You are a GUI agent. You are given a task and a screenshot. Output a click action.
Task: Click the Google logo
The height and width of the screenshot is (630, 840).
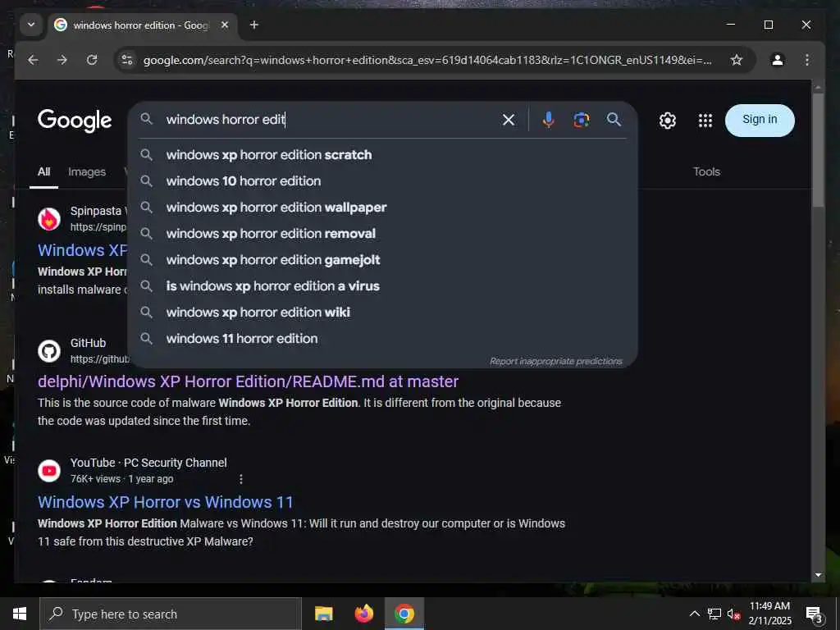(75, 121)
